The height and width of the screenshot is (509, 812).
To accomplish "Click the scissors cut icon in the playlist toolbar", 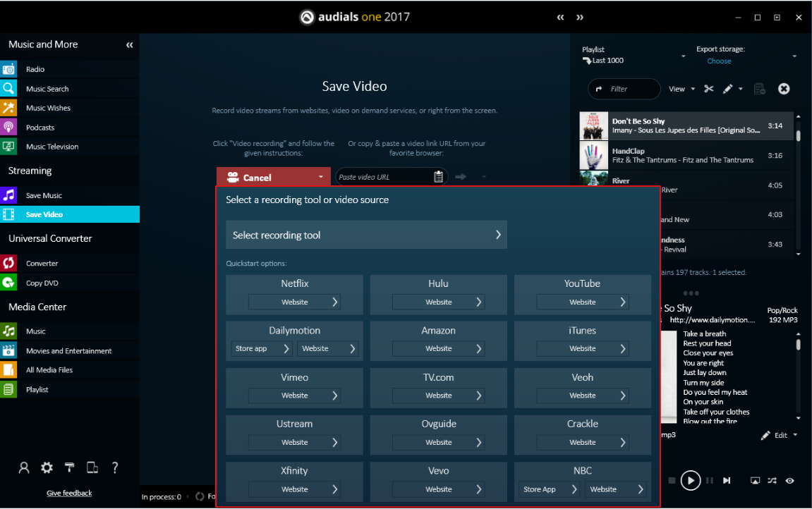I will [709, 89].
